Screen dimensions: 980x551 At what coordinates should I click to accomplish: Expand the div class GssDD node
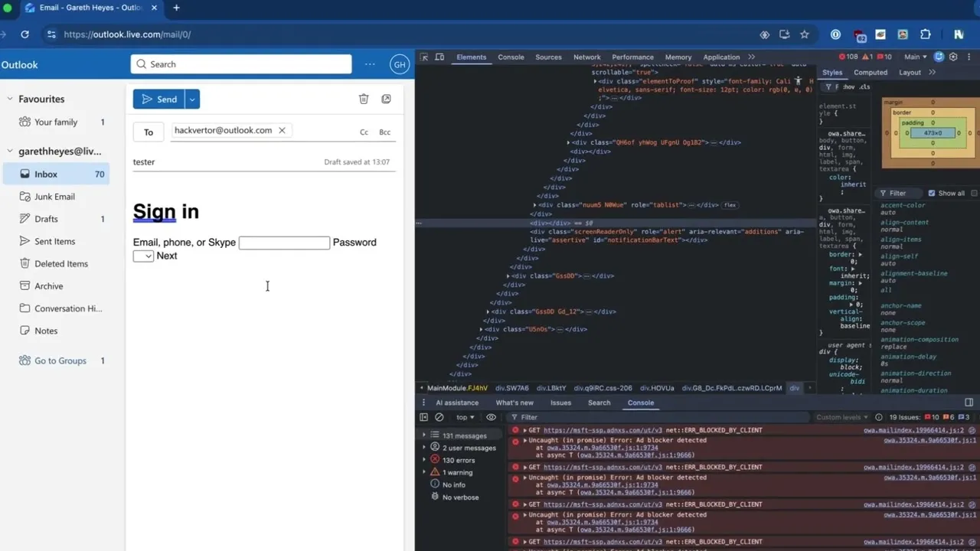(508, 275)
